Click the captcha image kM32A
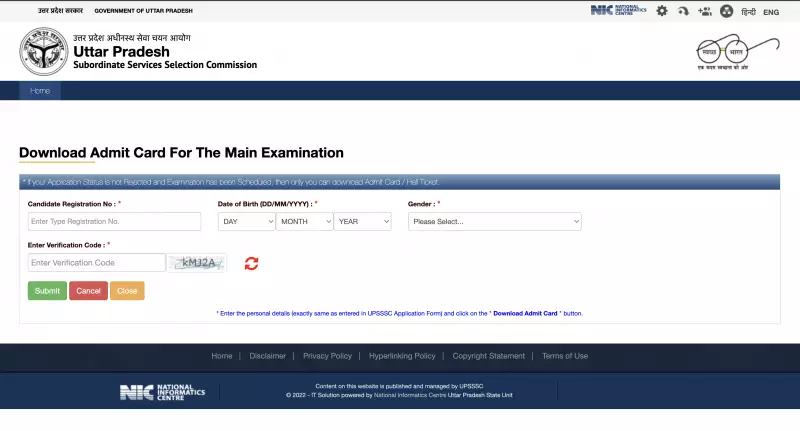This screenshot has height=431, width=800. click(x=196, y=263)
